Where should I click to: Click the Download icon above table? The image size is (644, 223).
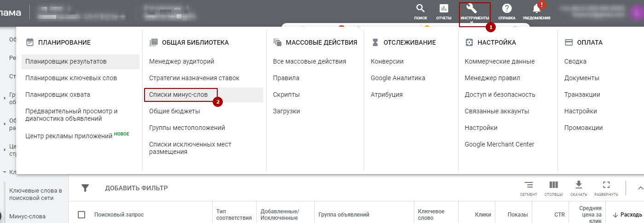tap(579, 185)
